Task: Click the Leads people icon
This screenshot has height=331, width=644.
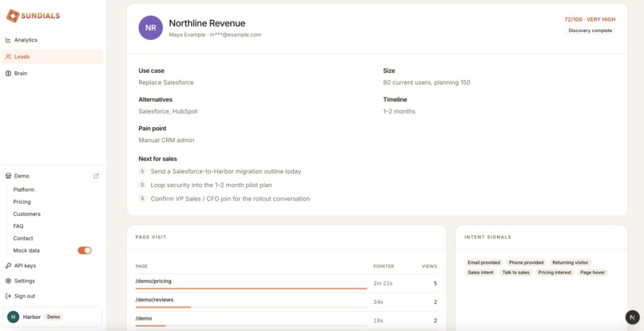Action: (x=8, y=57)
